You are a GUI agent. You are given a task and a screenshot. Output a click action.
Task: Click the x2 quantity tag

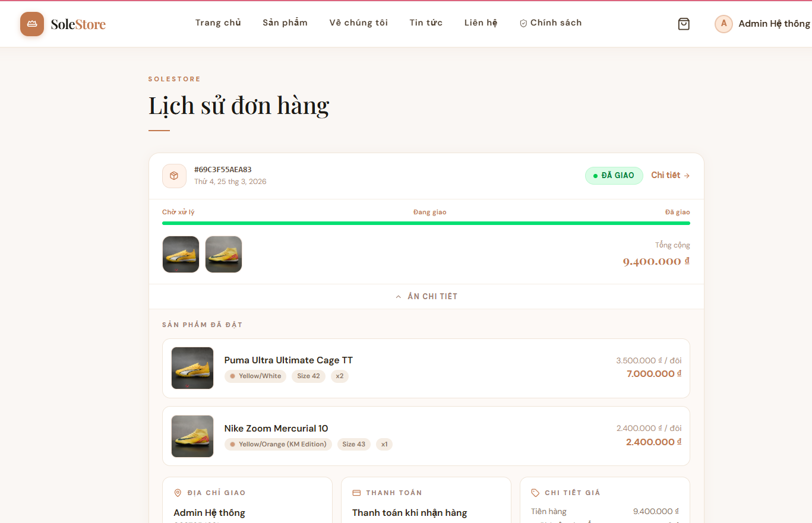click(x=340, y=376)
